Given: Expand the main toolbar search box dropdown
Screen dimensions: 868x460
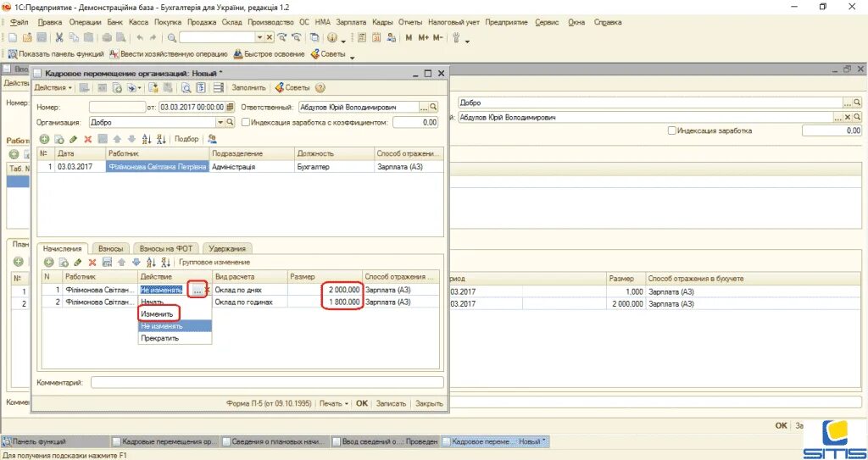Looking at the screenshot, I should [260, 37].
